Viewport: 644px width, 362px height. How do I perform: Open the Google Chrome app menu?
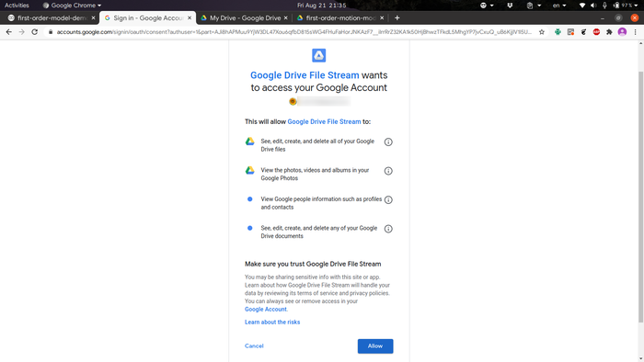[x=72, y=6]
